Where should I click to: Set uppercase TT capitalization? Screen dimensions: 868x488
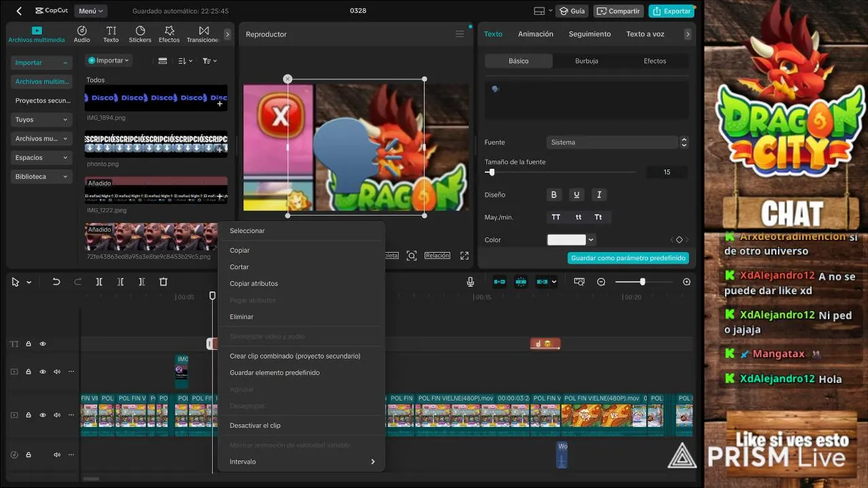coord(556,217)
